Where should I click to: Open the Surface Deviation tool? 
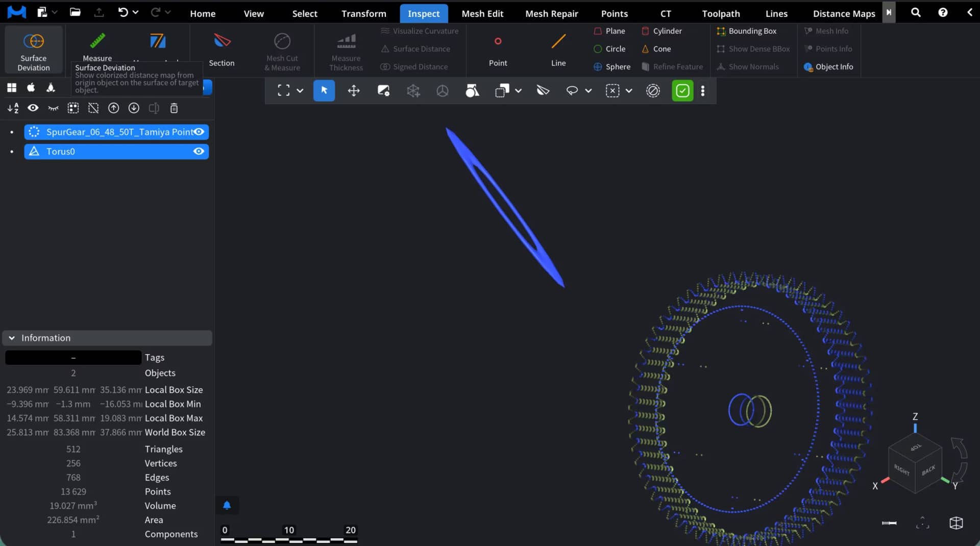34,49
